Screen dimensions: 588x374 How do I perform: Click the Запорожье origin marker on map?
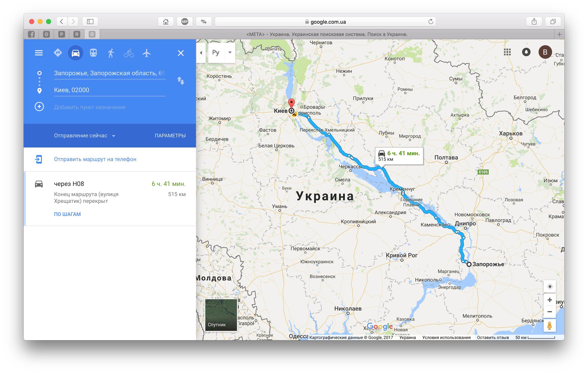click(x=469, y=264)
